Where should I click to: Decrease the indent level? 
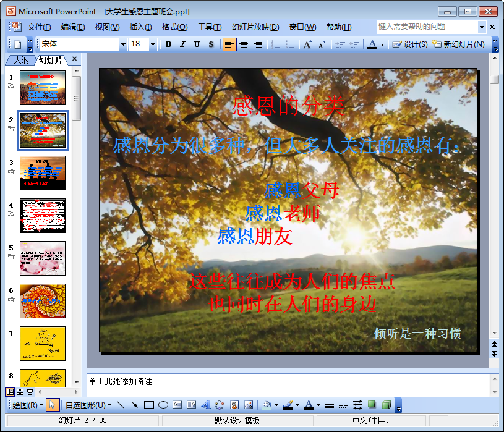pos(340,44)
